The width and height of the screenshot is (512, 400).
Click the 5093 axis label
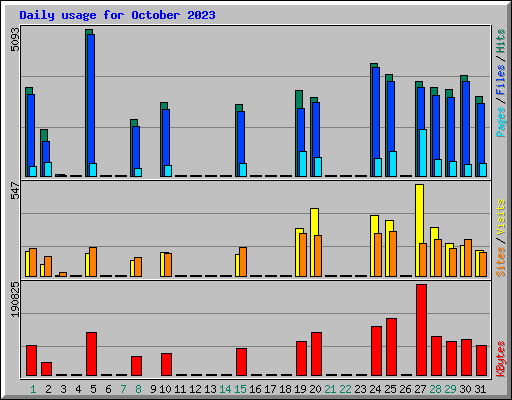point(15,40)
